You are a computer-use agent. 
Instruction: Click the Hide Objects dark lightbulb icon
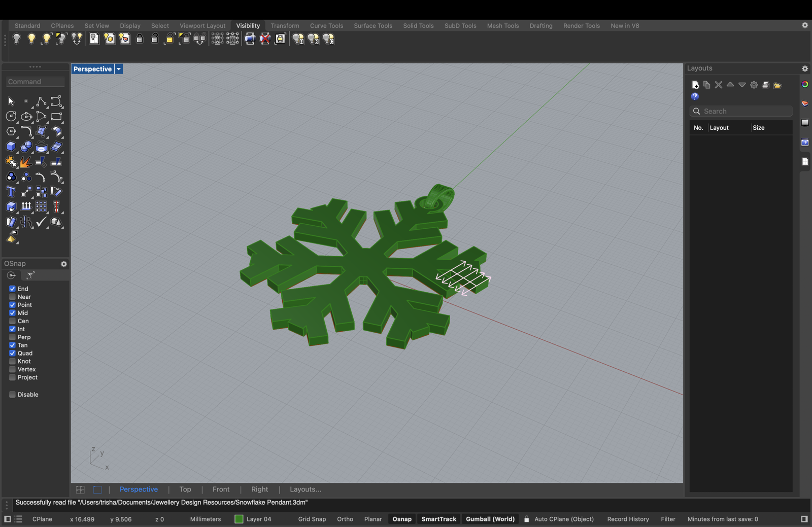[17, 39]
